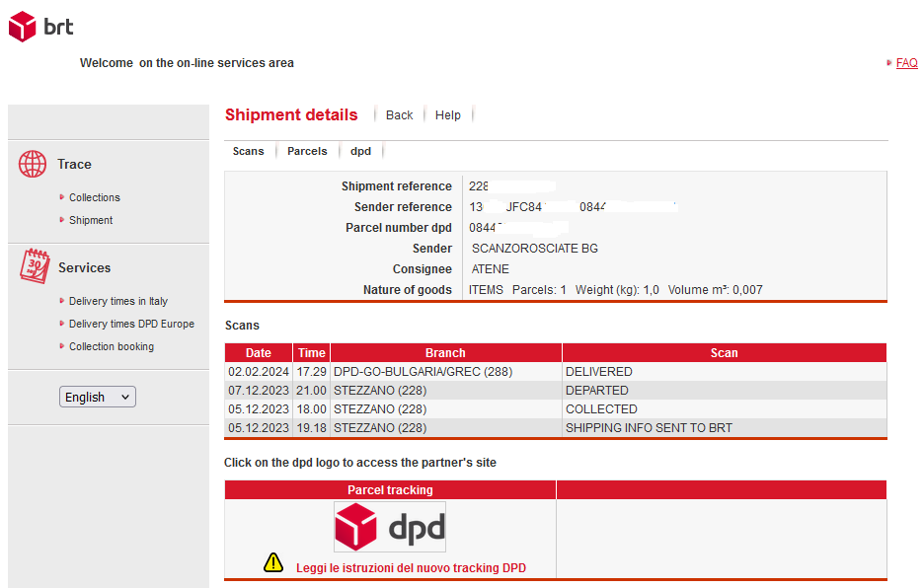Open Leggi le istruzioni del nuovo tracking DPD
This screenshot has height=588, width=924.
click(411, 568)
